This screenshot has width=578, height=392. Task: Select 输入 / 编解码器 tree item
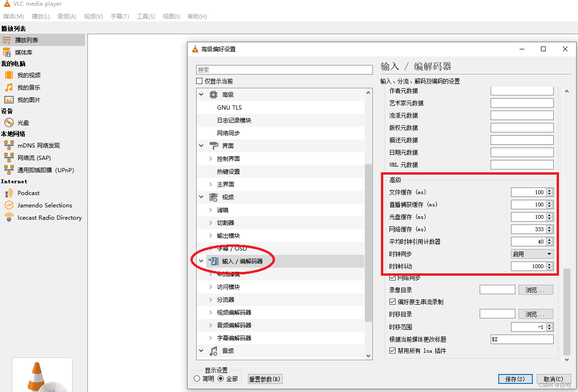coord(242,261)
